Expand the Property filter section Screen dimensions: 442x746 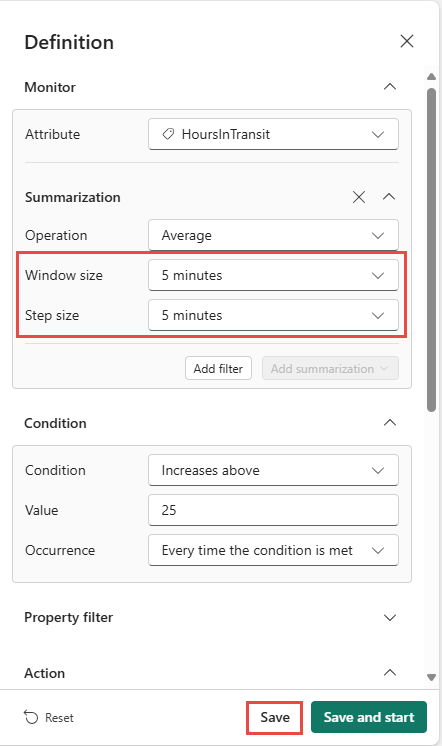click(x=390, y=618)
